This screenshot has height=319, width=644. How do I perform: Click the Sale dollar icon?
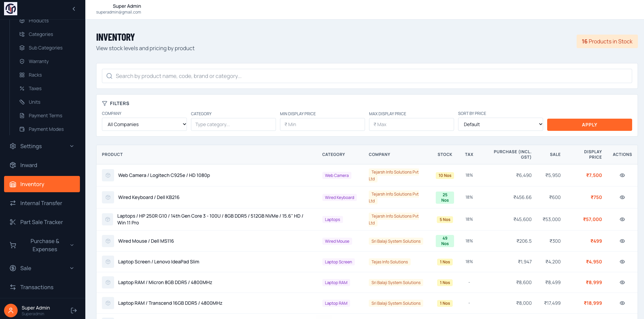click(x=13, y=268)
